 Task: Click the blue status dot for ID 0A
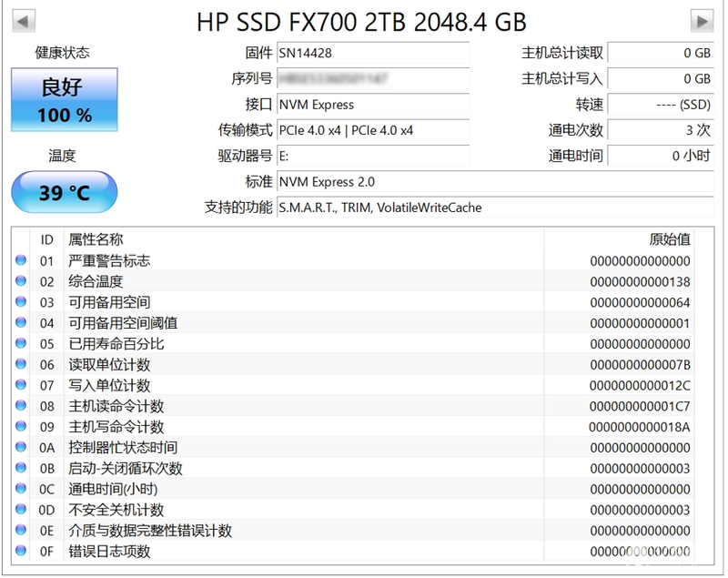[x=21, y=447]
